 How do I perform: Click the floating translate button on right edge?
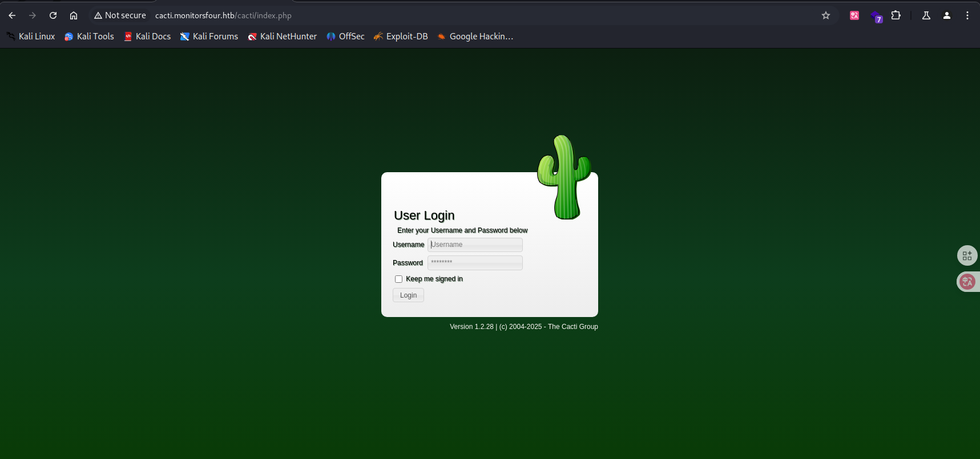click(x=967, y=281)
